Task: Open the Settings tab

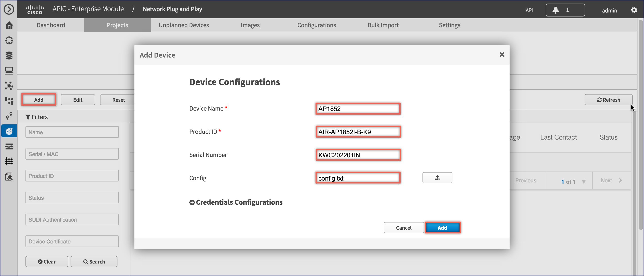Action: [450, 25]
